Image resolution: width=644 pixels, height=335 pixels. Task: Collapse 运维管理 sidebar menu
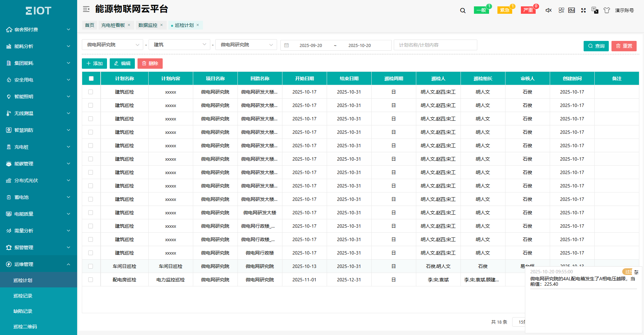pyautogui.click(x=39, y=264)
